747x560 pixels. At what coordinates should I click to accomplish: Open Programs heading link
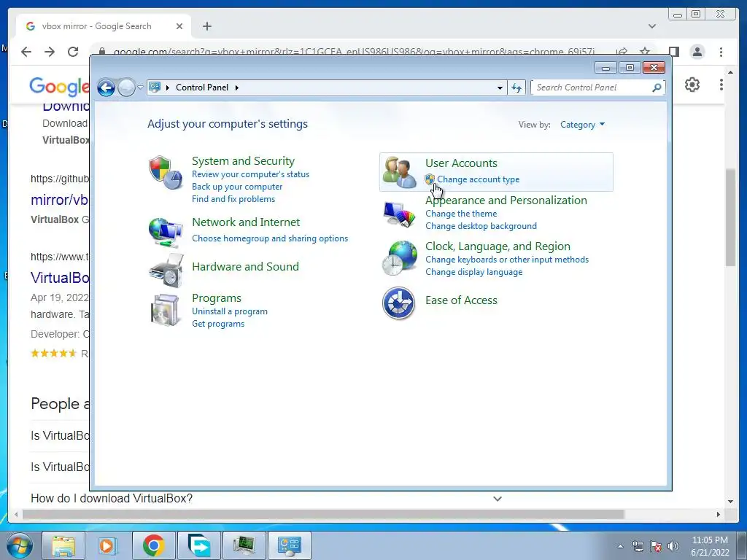pyautogui.click(x=216, y=298)
